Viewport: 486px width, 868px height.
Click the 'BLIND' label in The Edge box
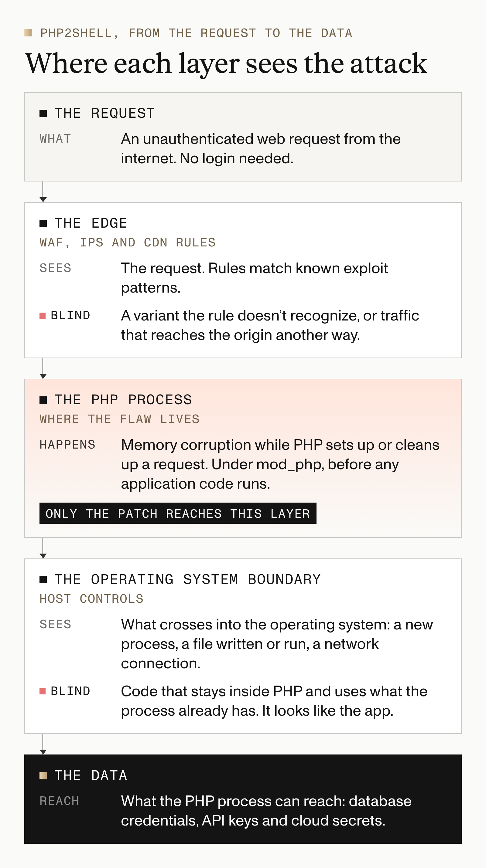[x=70, y=315]
